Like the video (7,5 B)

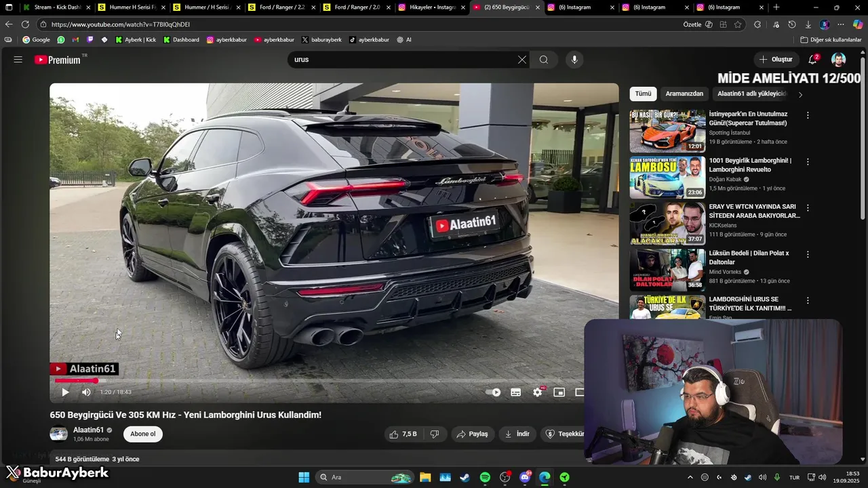click(x=403, y=434)
